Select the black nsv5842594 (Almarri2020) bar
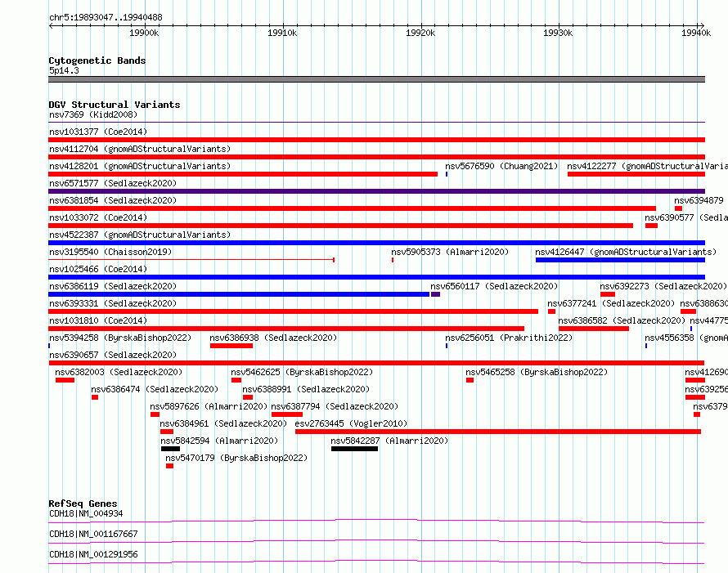728x573 pixels. (170, 449)
